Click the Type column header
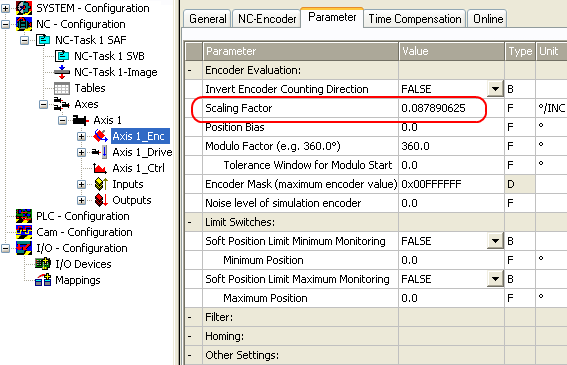 coord(520,51)
